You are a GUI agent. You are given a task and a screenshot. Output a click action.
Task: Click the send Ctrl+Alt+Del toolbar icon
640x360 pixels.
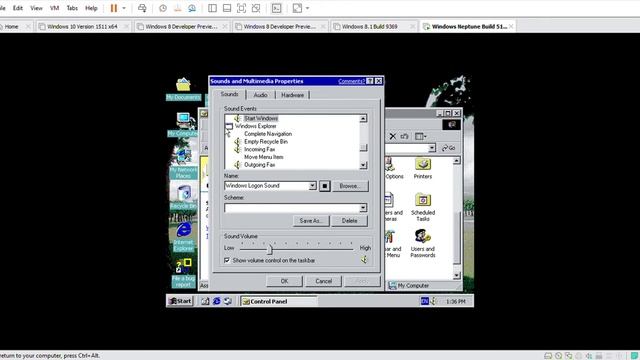click(x=142, y=8)
